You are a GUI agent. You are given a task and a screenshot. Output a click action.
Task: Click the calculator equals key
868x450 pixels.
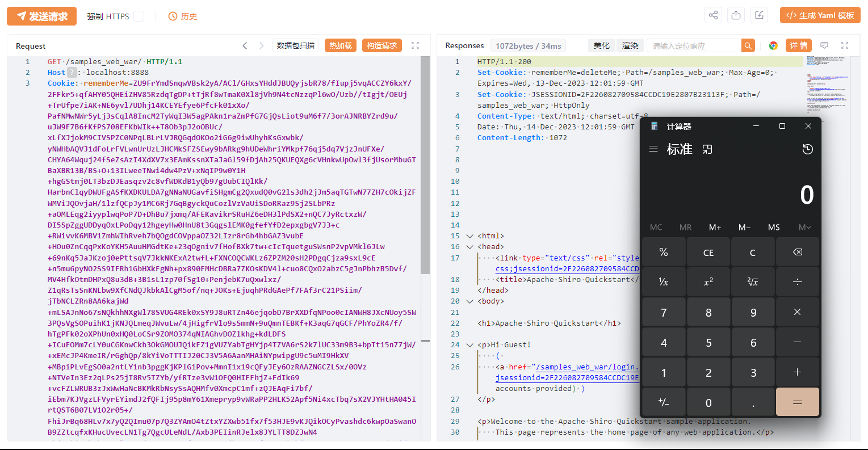pyautogui.click(x=798, y=402)
